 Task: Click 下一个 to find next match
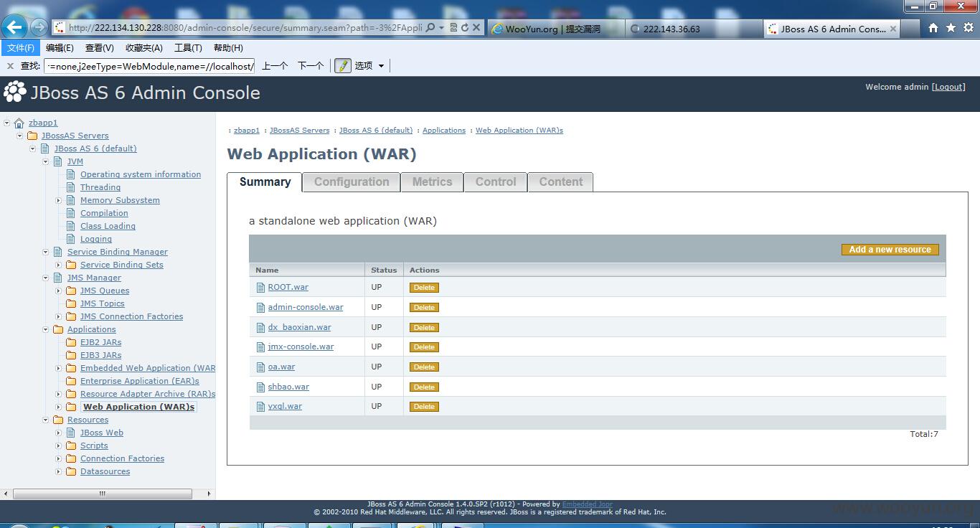coord(311,66)
